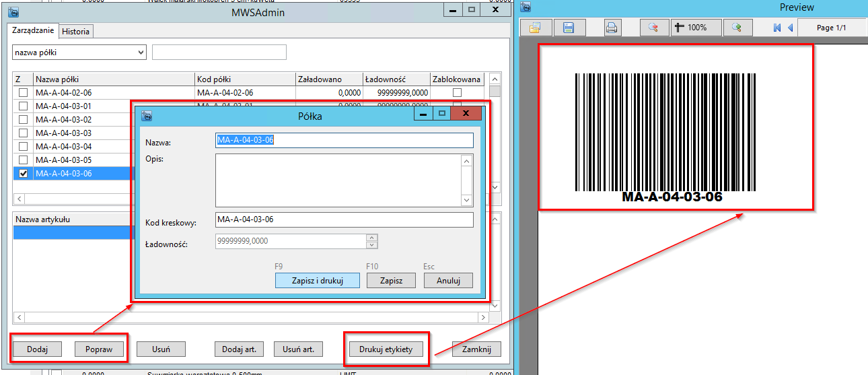Toggle Zablokowana checkbox for MA-A-04-02-06
Image resolution: width=868 pixels, height=375 pixels.
coord(457,93)
